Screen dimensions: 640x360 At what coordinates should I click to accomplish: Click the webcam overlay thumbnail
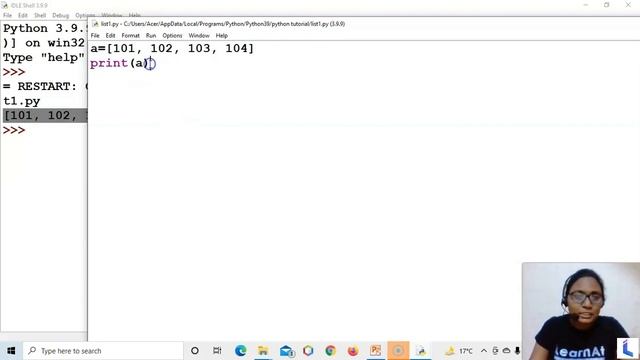[581, 311]
